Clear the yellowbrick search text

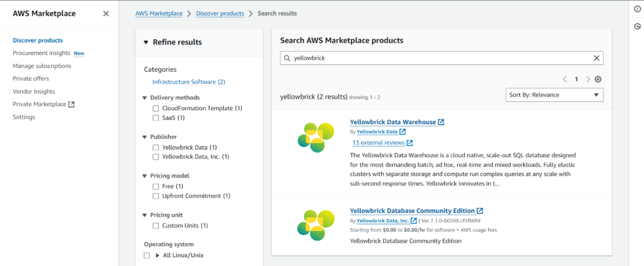tap(596, 58)
